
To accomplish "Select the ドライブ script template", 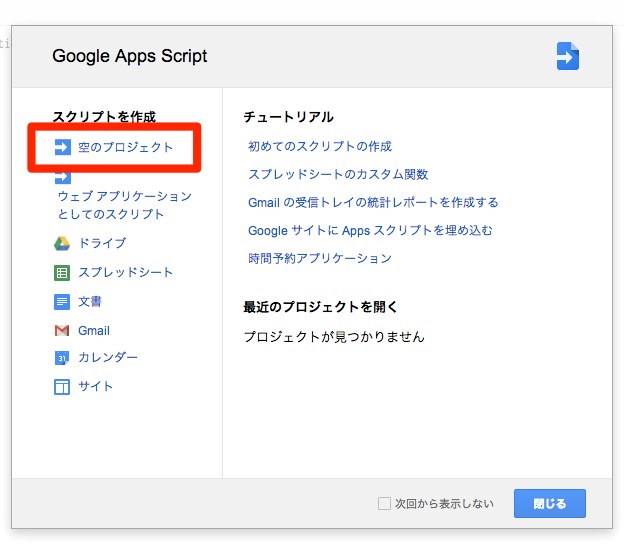I will click(102, 243).
